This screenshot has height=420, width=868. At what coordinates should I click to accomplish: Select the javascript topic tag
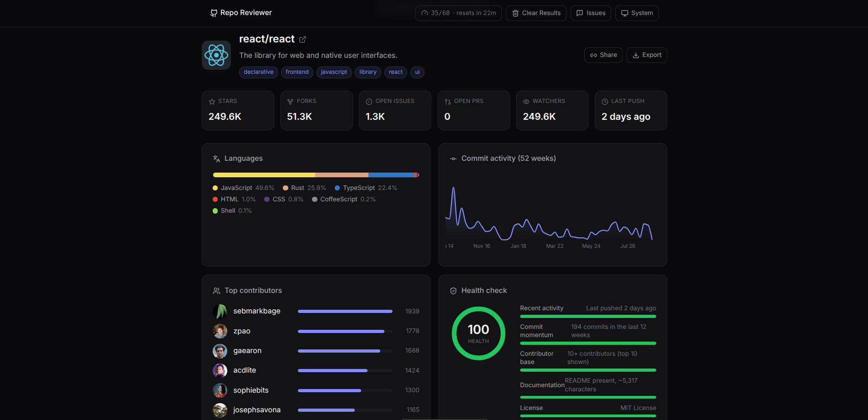click(x=334, y=72)
